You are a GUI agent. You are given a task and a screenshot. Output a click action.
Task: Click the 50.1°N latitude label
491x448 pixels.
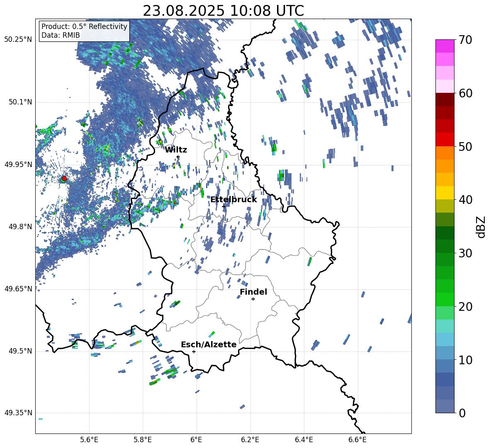pos(20,102)
